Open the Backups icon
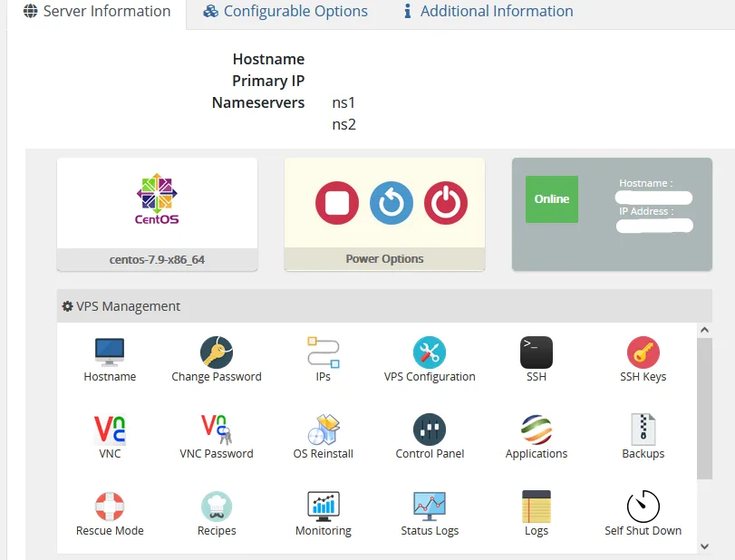Image resolution: width=735 pixels, height=560 pixels. [643, 430]
